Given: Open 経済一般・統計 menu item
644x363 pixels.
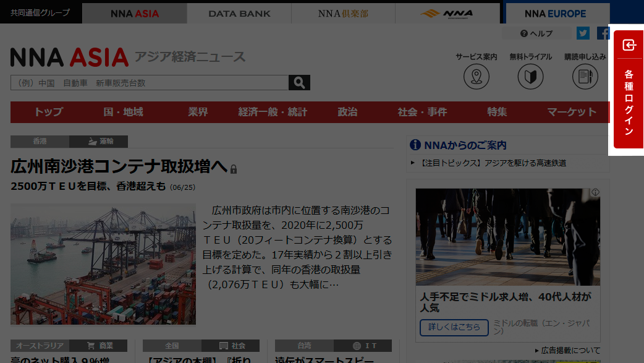Looking at the screenshot, I should point(273,112).
